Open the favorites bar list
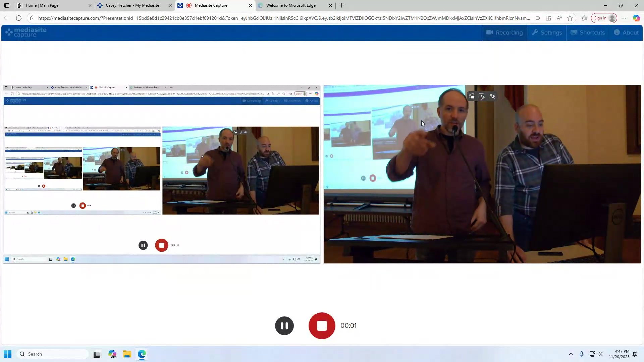Viewport: 644px width, 362px height. coord(584,18)
